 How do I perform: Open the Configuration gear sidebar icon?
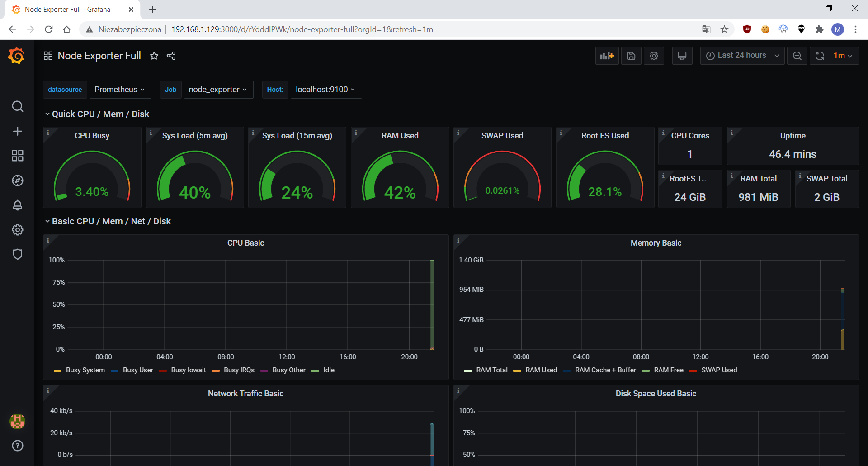point(17,230)
